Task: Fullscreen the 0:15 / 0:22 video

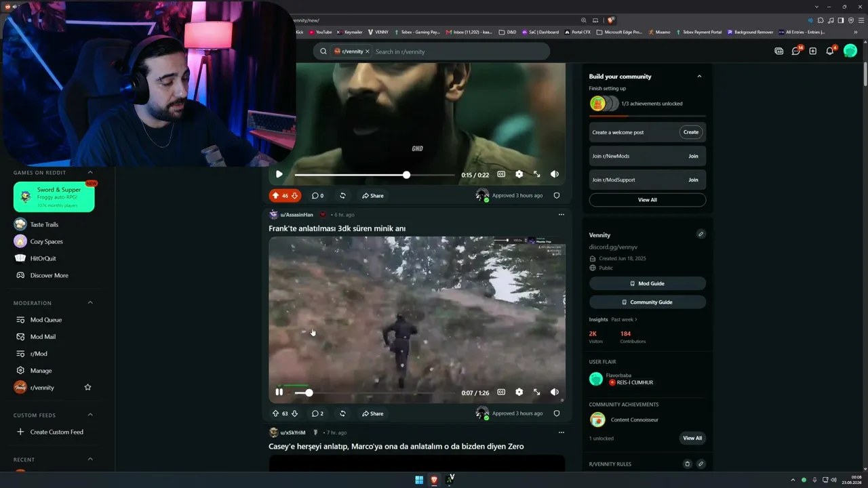Action: pos(536,174)
